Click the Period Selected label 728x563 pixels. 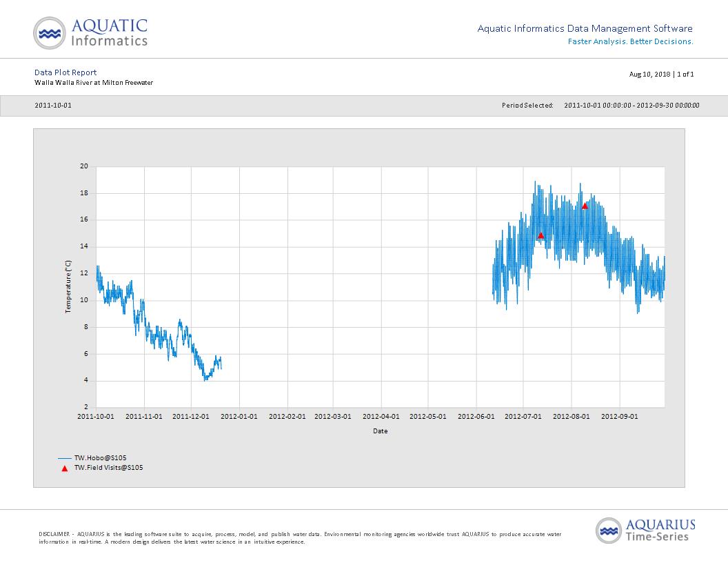pyautogui.click(x=527, y=106)
